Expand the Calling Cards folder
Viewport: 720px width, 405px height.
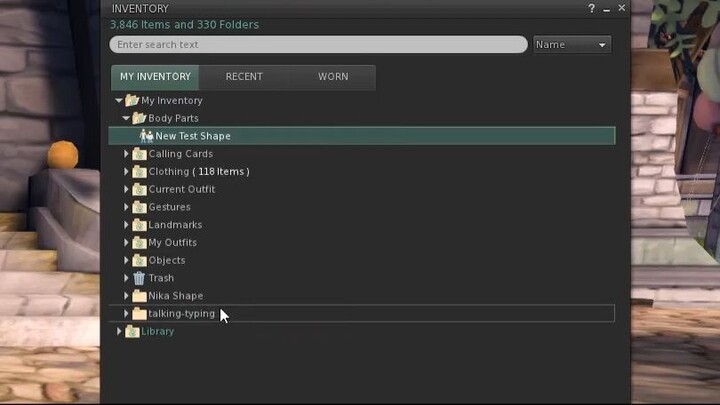click(x=126, y=154)
